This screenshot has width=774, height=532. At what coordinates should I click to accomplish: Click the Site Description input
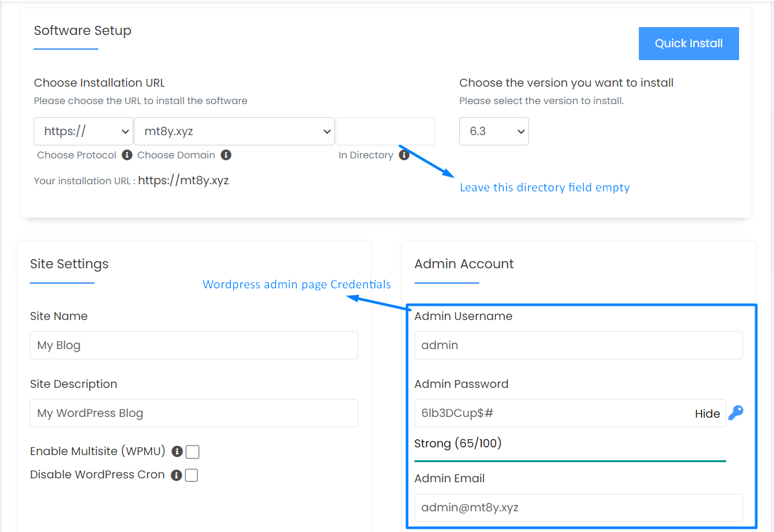click(193, 413)
